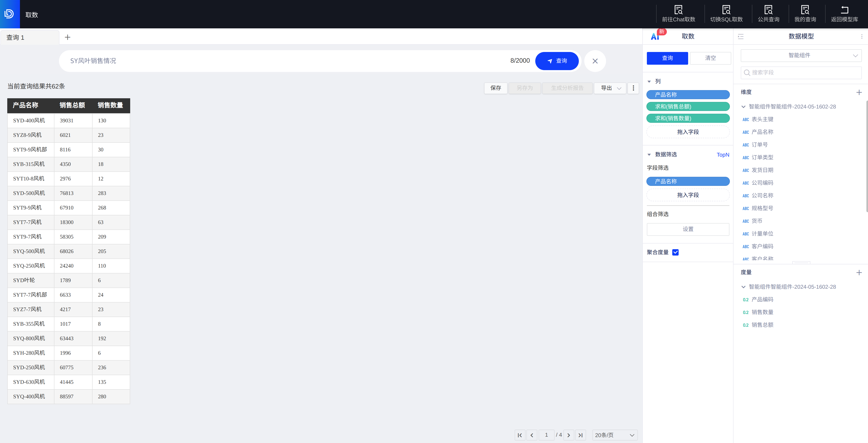Collapse the 列 section

click(x=649, y=81)
